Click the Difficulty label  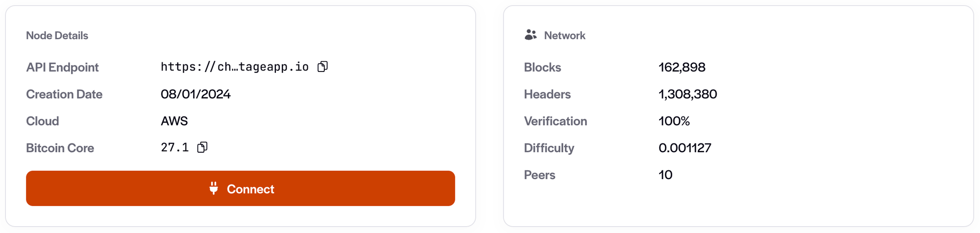click(x=549, y=148)
